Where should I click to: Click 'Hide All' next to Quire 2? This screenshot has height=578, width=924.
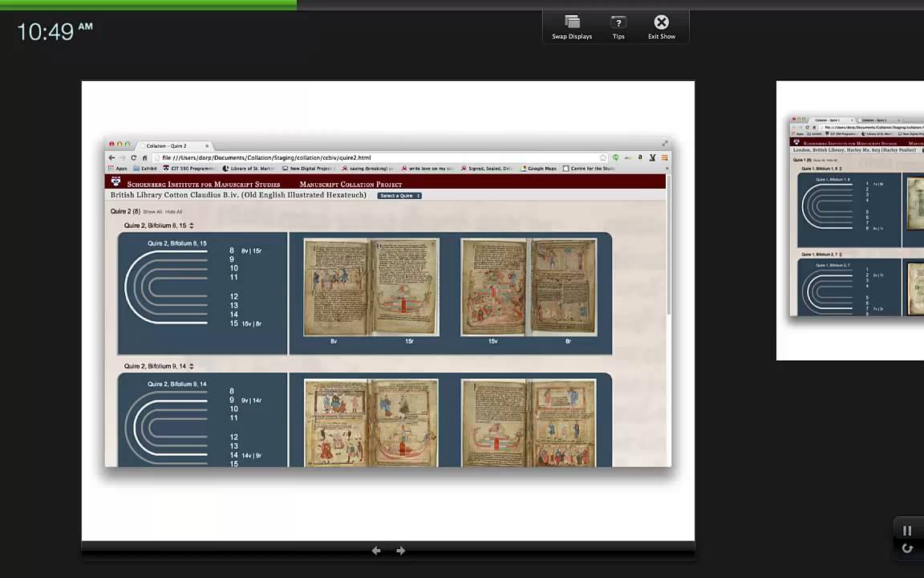[173, 212]
